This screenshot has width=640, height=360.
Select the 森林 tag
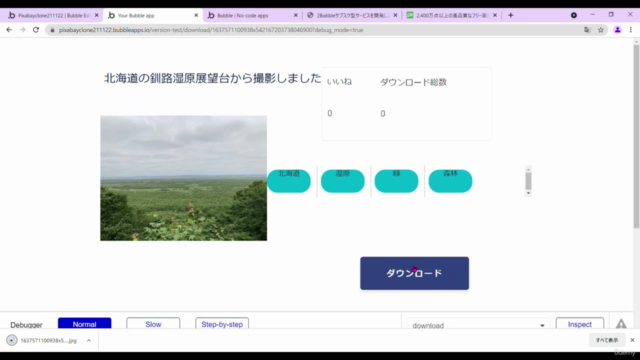pyautogui.click(x=450, y=181)
